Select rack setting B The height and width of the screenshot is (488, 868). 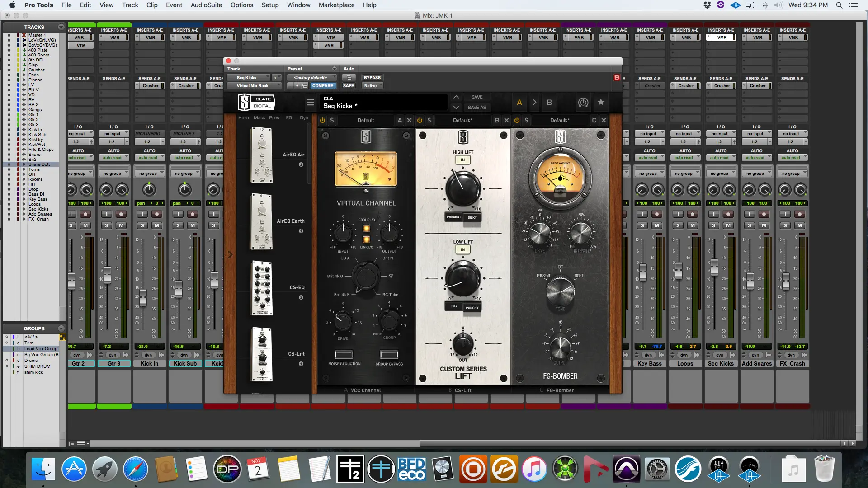tap(549, 103)
